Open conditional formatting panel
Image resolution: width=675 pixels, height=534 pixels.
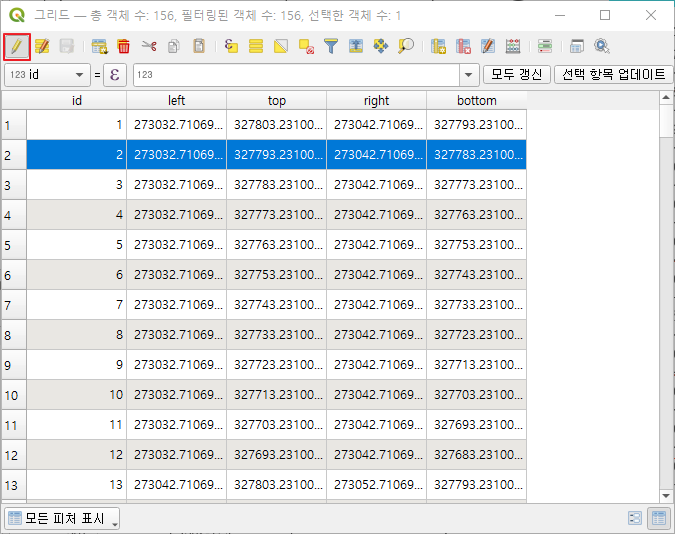(545, 46)
